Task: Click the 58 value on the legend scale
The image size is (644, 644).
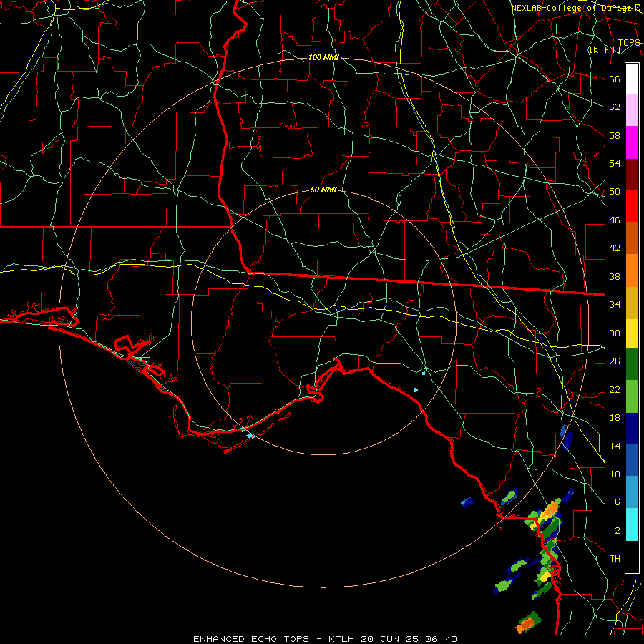Action: (615, 135)
